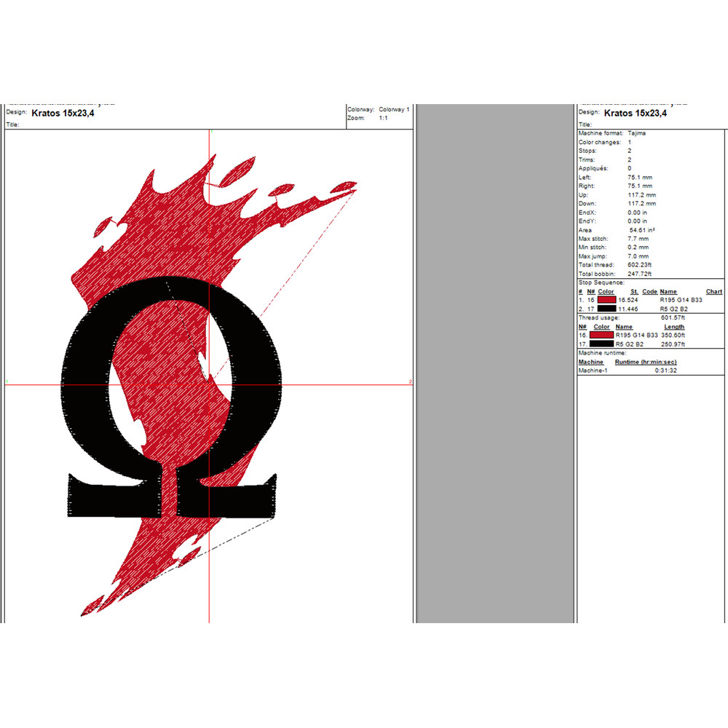The image size is (728, 728).
Task: Click the black swatch in Stop Sequence
Action: pyautogui.click(x=606, y=309)
